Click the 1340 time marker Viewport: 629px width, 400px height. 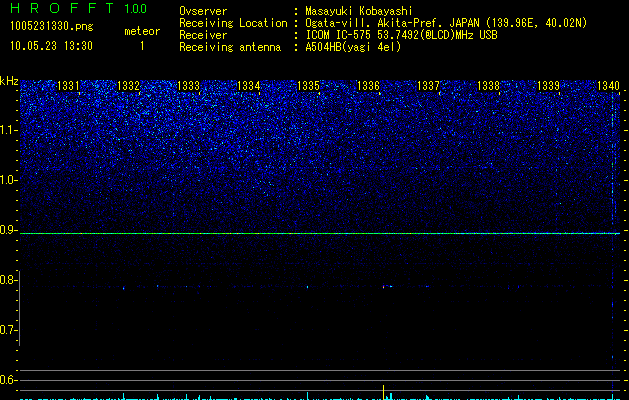point(608,86)
